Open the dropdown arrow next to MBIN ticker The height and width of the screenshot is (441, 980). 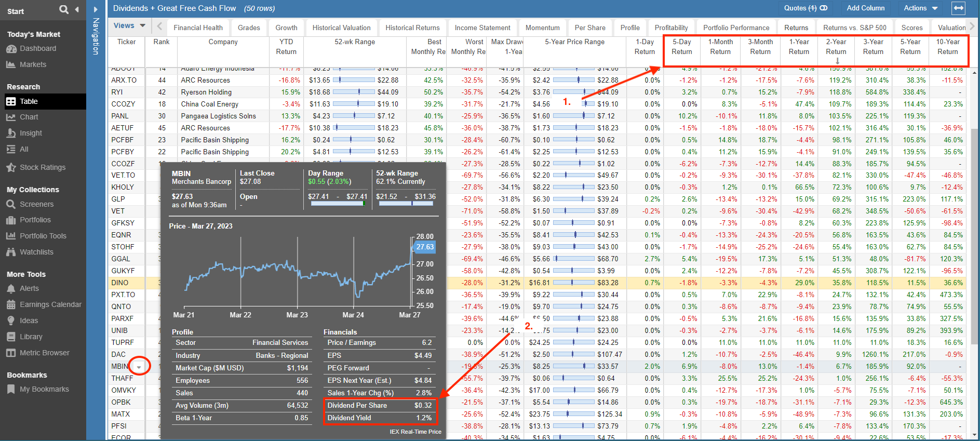click(139, 367)
